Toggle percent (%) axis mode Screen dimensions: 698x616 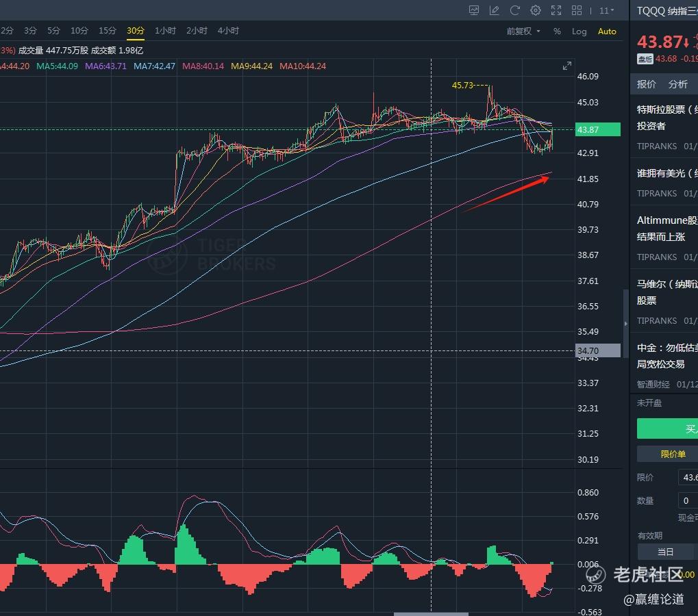pos(557,31)
